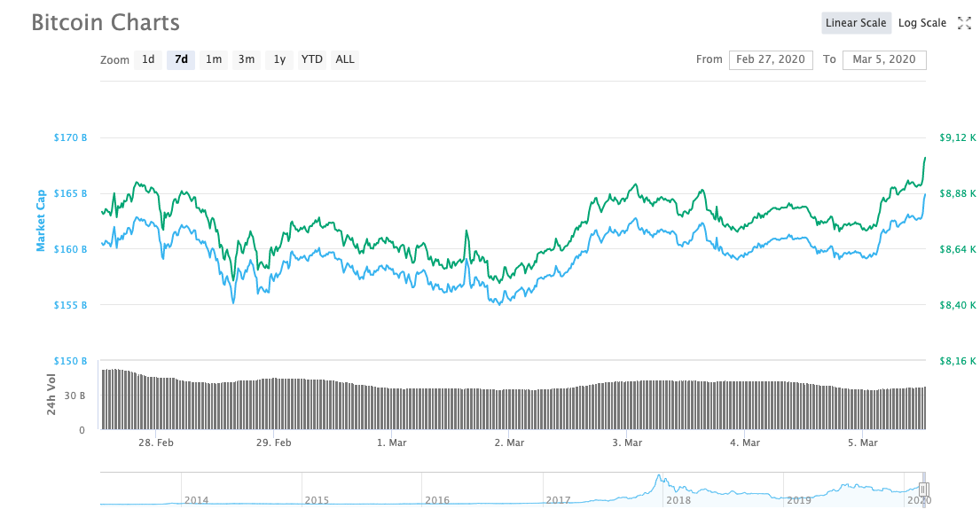This screenshot has height=517, width=980.
Task: Set zoom range to 3m
Action: pyautogui.click(x=247, y=59)
